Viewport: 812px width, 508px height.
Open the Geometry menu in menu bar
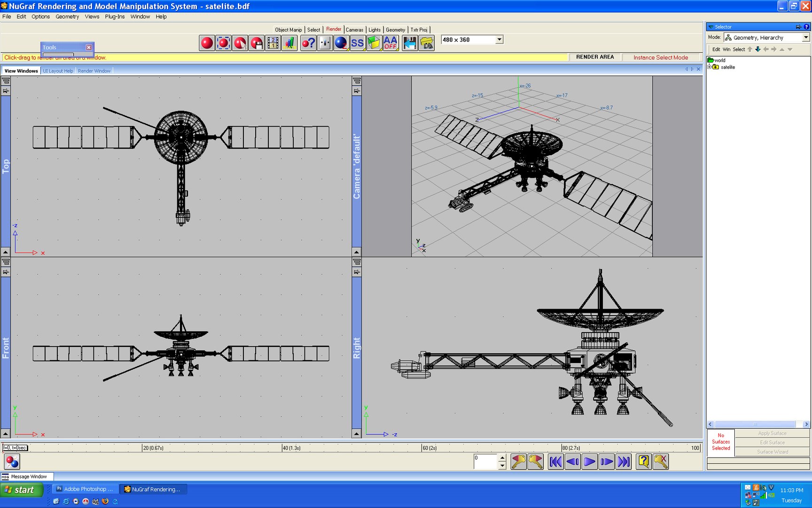(x=67, y=16)
